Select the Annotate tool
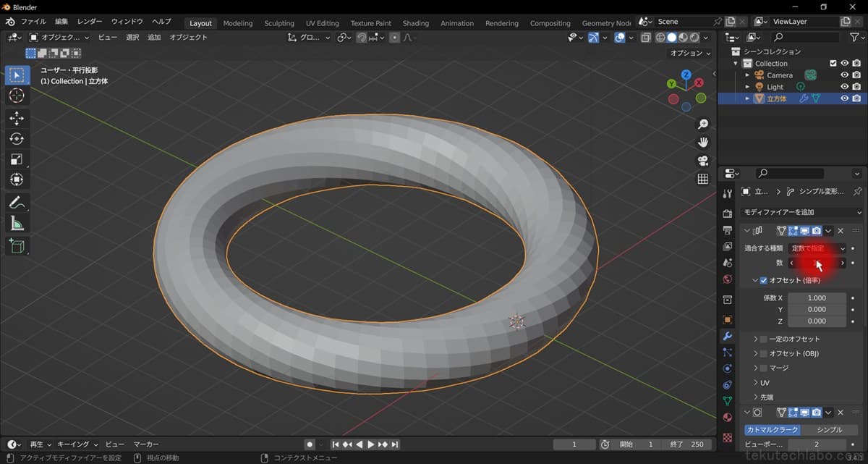 pyautogui.click(x=17, y=202)
